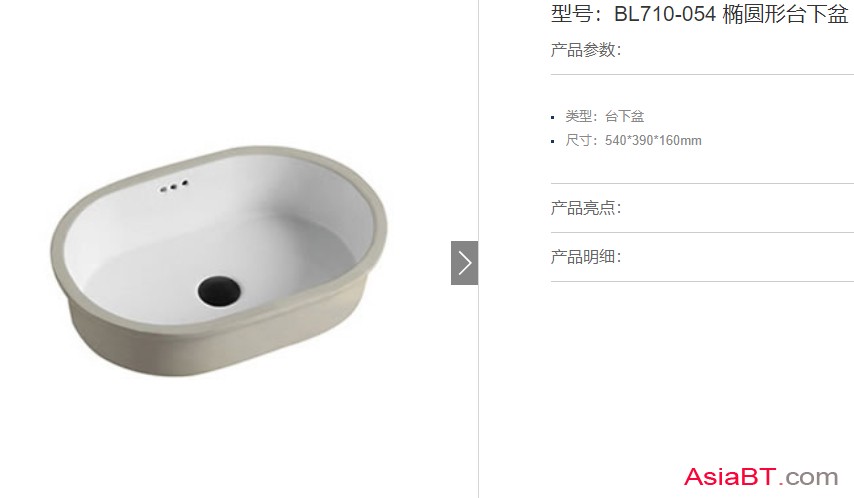Expand the 产品亮点 section heading

pos(585,208)
